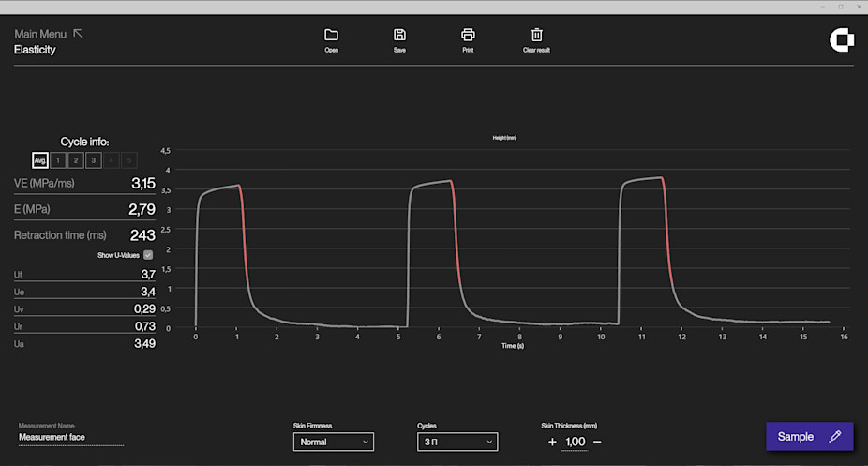The width and height of the screenshot is (868, 466).
Task: Show cycle 2 measurement values
Action: (x=76, y=160)
